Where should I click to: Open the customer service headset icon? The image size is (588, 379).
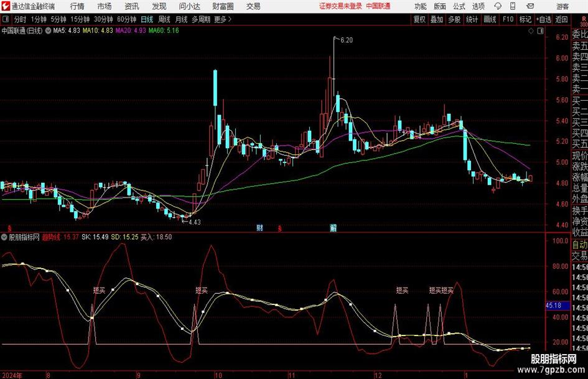point(498,6)
